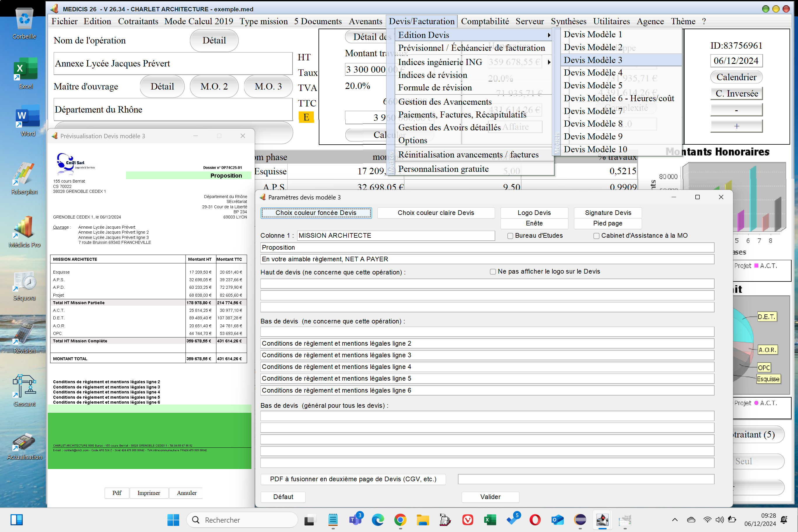Image resolution: width=798 pixels, height=532 pixels.
Task: Check the Cabinet d'Assistance à la MO checkbox
Action: pos(596,236)
